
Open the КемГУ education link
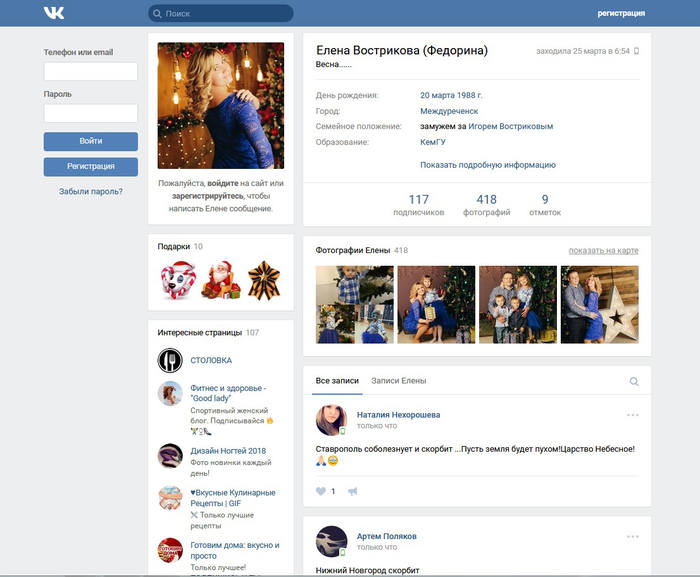[433, 142]
